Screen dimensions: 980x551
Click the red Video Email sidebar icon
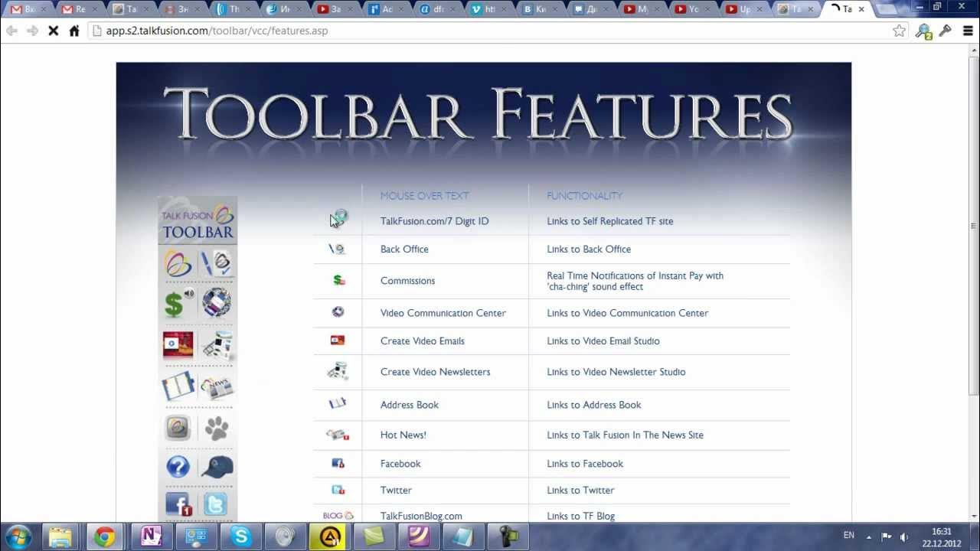click(178, 344)
